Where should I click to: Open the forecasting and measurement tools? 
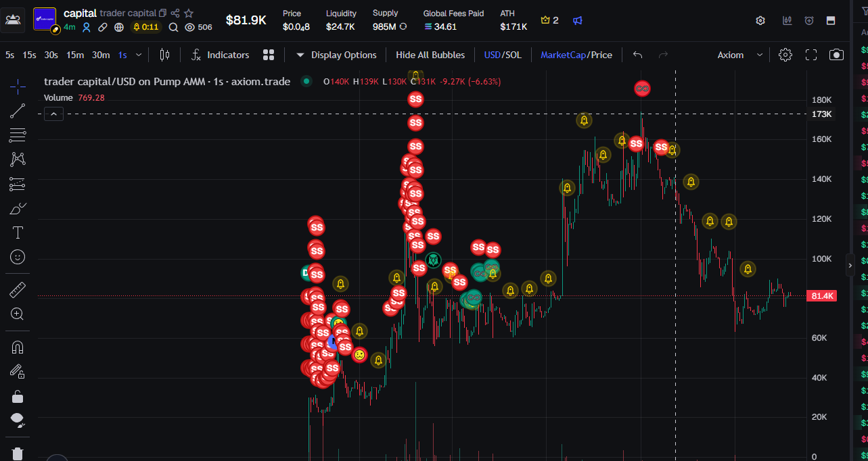tap(18, 184)
